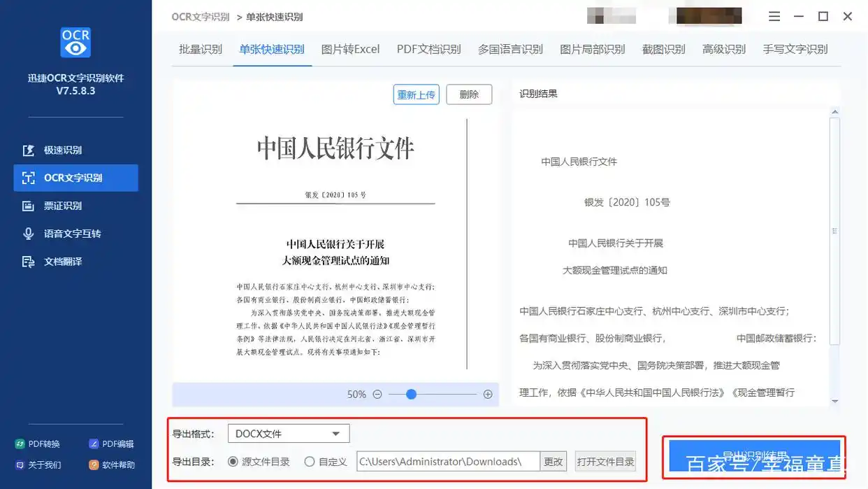Open the 导出格式 DOCX文件 dropdown
This screenshot has width=868, height=489.
click(x=289, y=434)
